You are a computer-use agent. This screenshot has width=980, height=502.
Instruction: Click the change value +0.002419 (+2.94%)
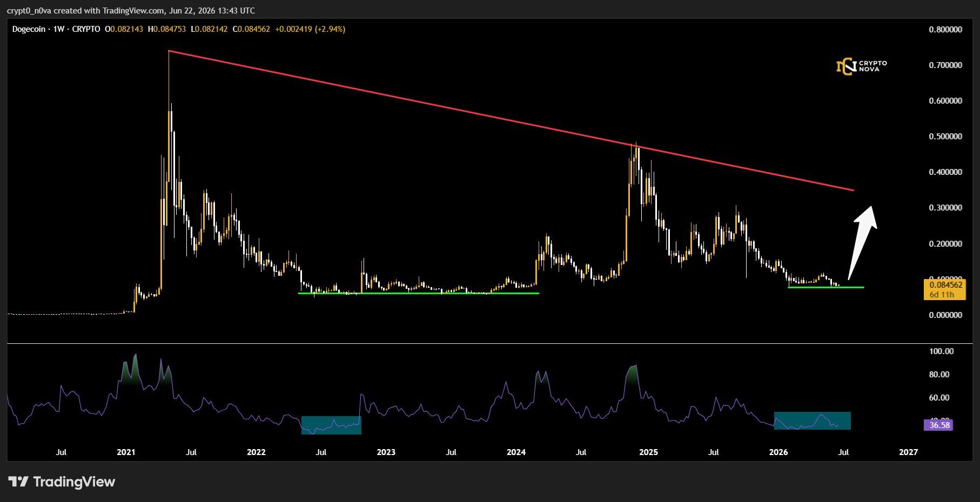(x=310, y=29)
